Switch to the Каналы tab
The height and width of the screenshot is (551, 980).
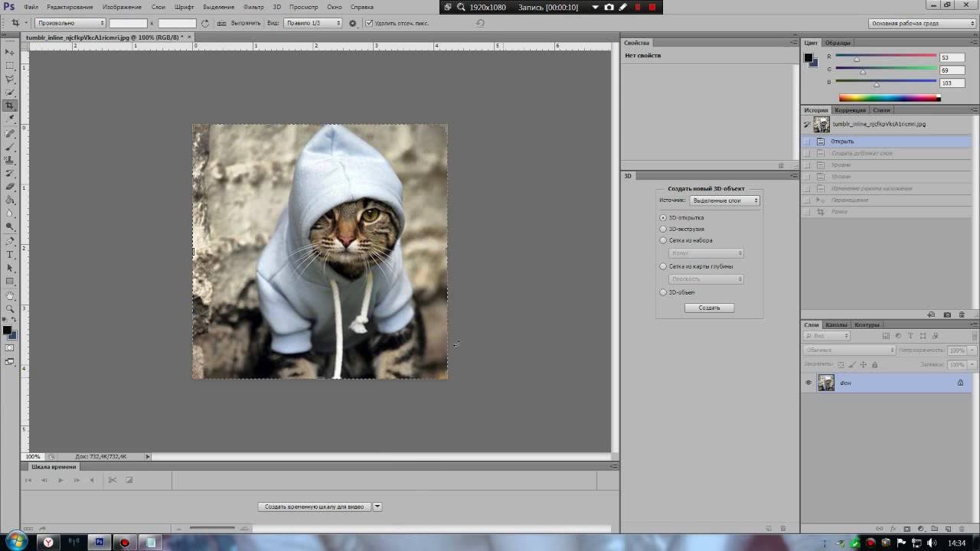(836, 324)
